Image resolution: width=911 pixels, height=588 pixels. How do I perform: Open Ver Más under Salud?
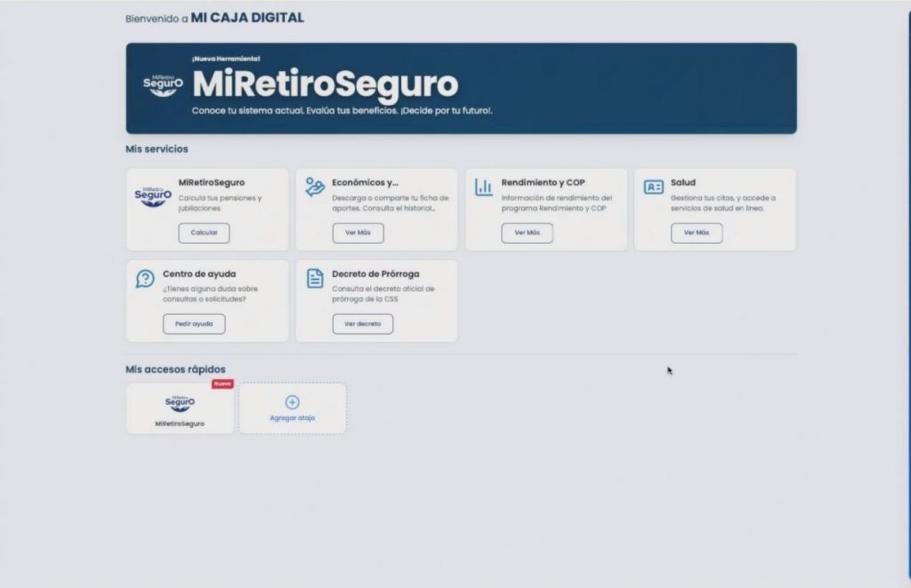point(697,233)
